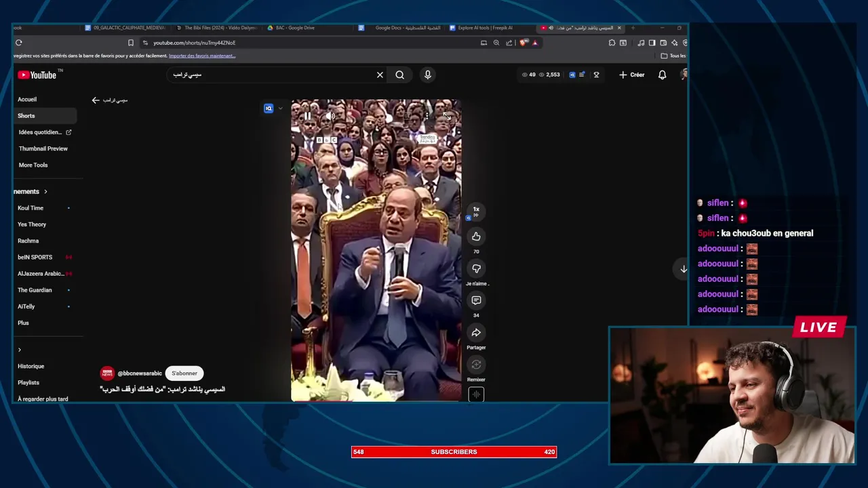Switch to the Google Docs tab
The image size is (868, 488).
(400, 28)
